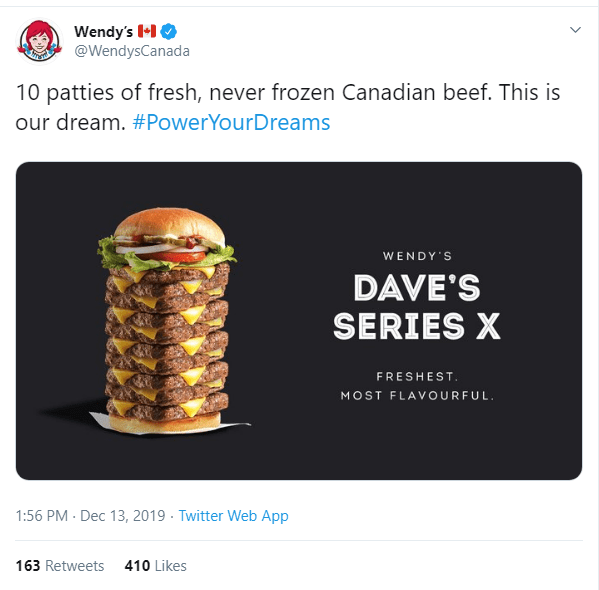View the 163 Retweets list

tap(60, 566)
